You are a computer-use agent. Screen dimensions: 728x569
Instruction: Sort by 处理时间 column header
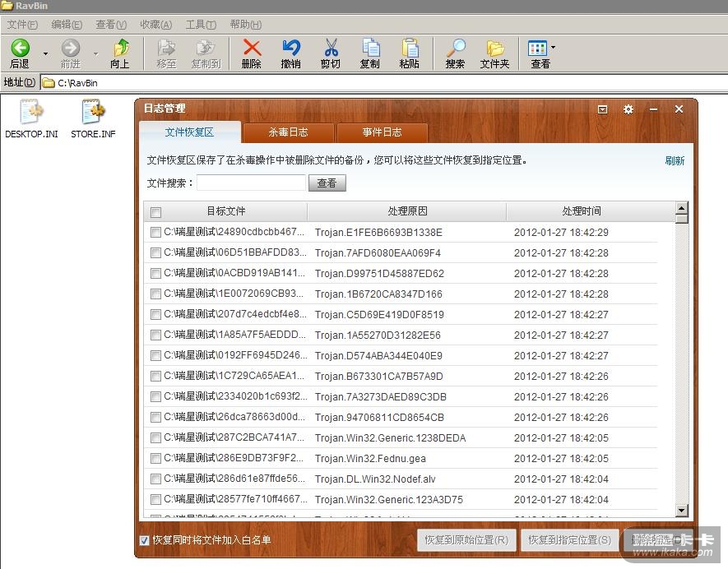pyautogui.click(x=582, y=211)
